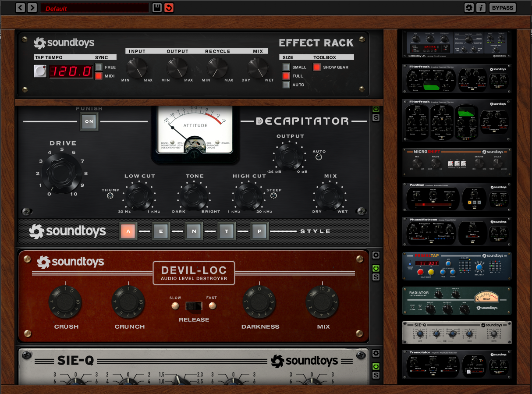The width and height of the screenshot is (532, 394).
Task: Click the RECYCLE knob
Action: click(x=217, y=68)
